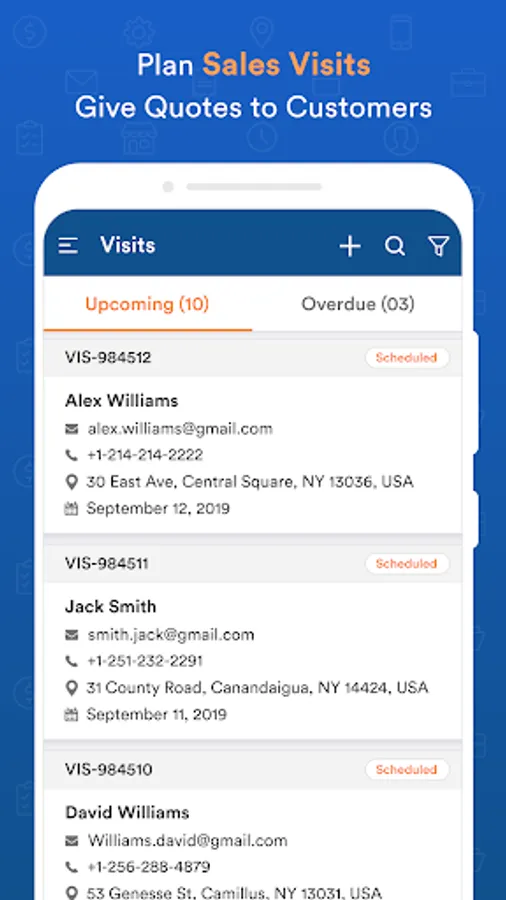
Task: Tap the plus icon to add a visit
Action: pyautogui.click(x=350, y=246)
